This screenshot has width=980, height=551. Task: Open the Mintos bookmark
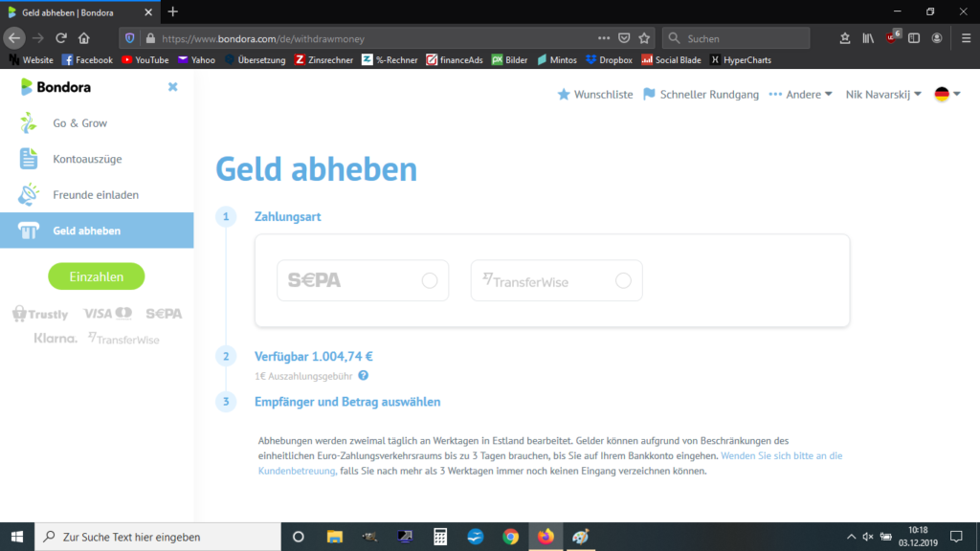tap(557, 60)
